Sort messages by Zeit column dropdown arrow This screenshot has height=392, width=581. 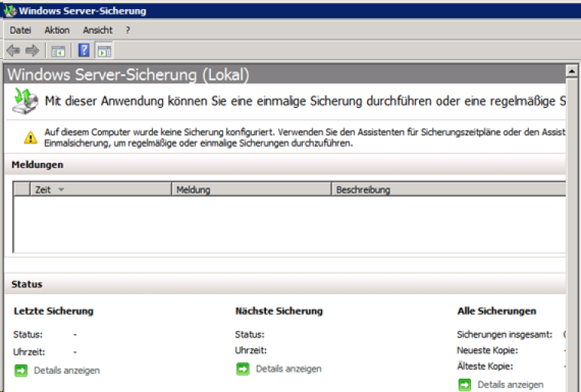coord(61,190)
